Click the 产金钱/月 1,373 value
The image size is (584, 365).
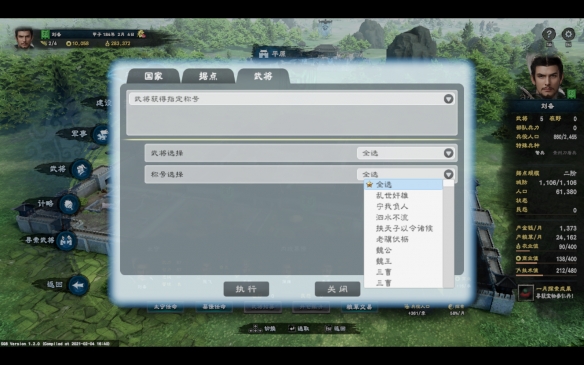[568, 228]
